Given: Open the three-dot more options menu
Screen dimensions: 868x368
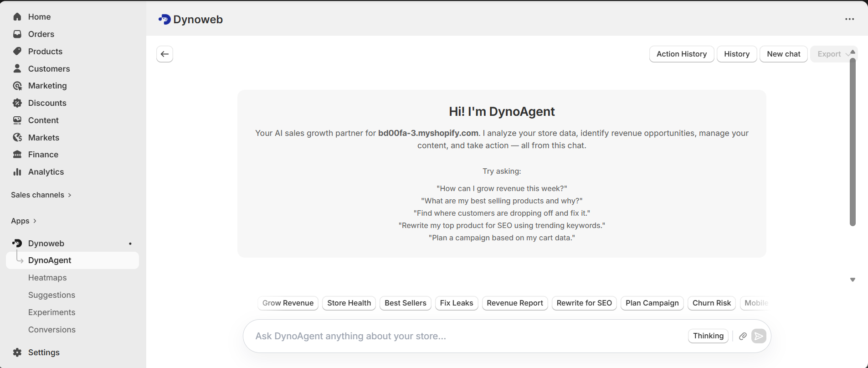Looking at the screenshot, I should click(849, 19).
